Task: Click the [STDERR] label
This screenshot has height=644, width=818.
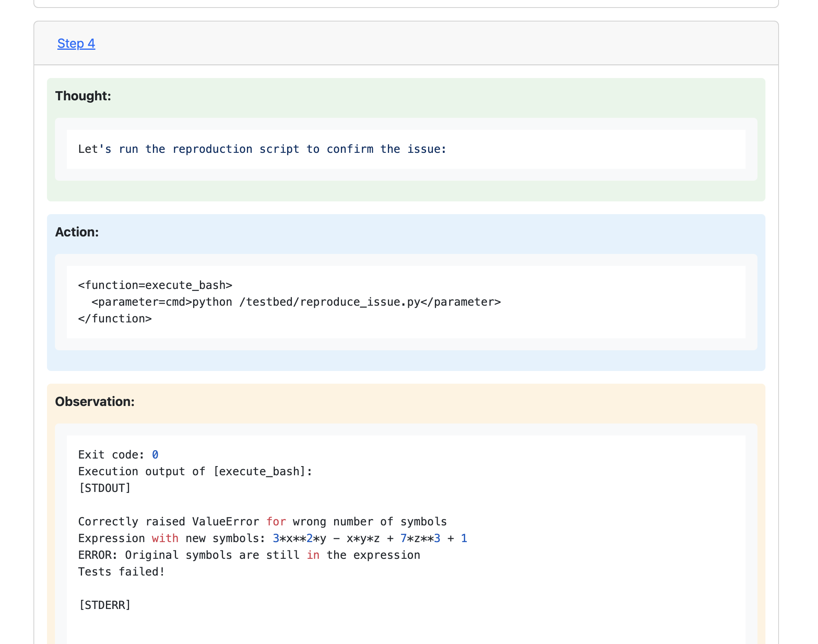Action: (x=105, y=605)
